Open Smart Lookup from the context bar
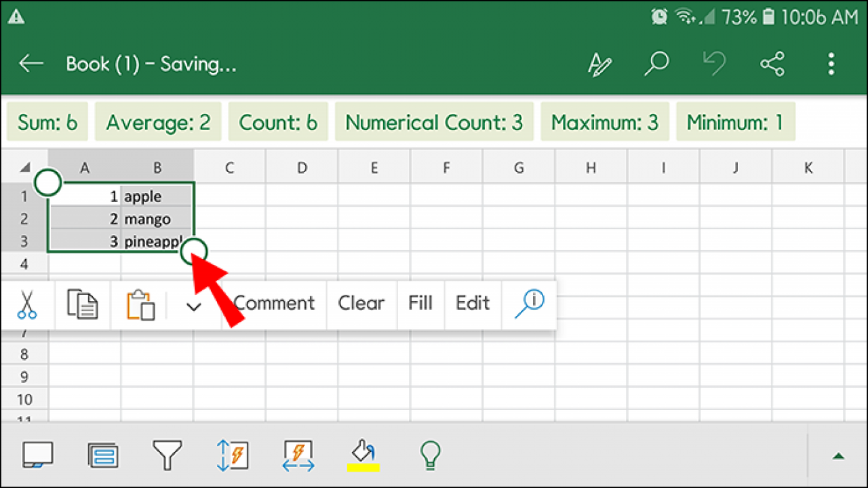The width and height of the screenshot is (868, 488). pyautogui.click(x=530, y=304)
